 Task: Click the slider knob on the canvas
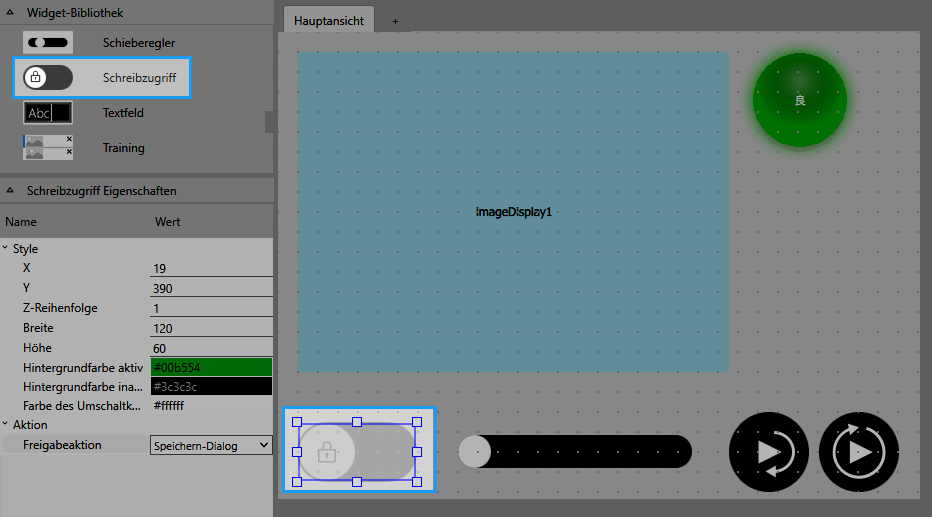[x=474, y=451]
